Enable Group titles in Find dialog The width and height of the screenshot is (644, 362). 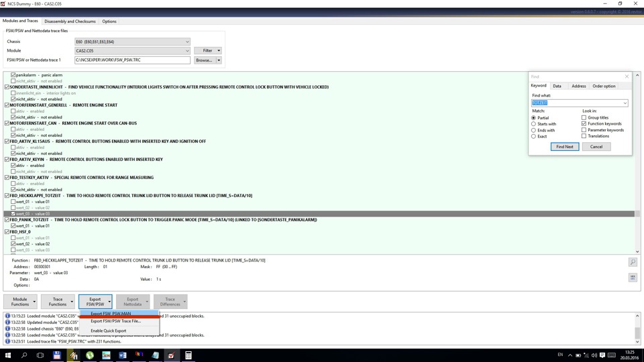click(x=584, y=117)
